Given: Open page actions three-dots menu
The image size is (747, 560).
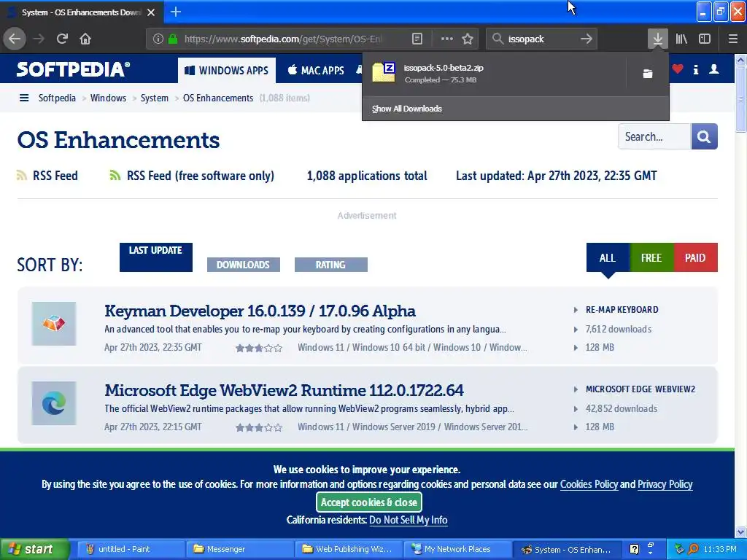Looking at the screenshot, I should click(x=447, y=39).
